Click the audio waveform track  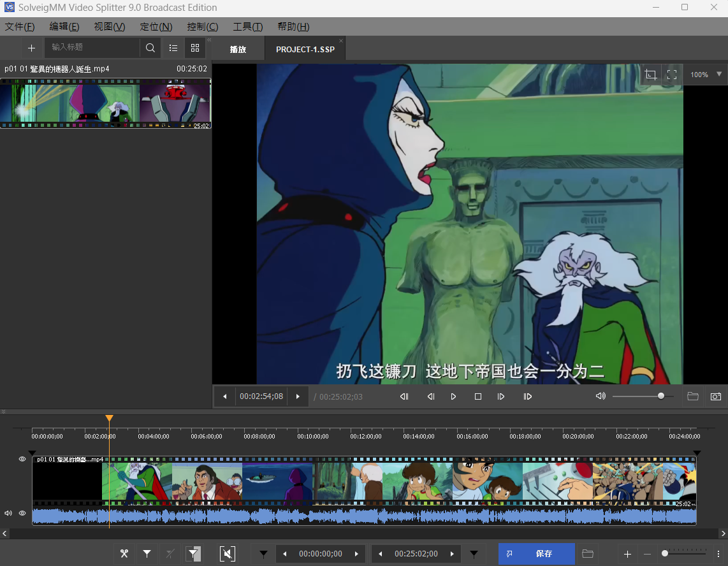(x=364, y=516)
